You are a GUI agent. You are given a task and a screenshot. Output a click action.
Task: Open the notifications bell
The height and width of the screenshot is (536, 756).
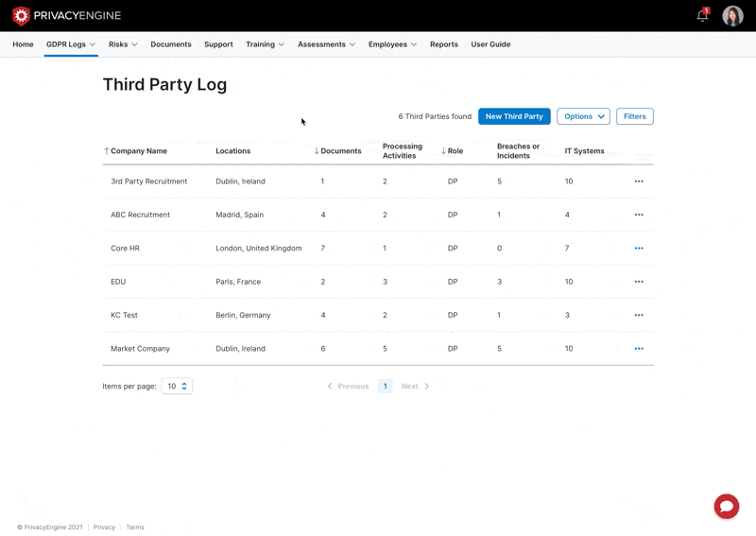(x=702, y=15)
